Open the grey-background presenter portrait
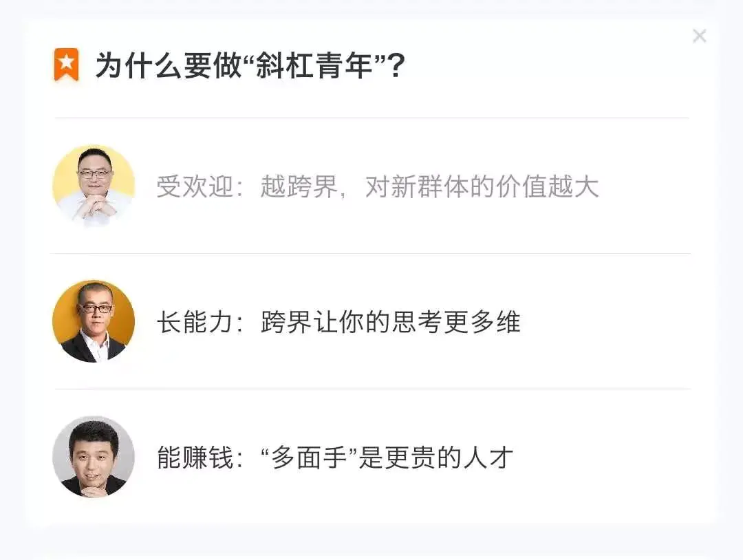This screenshot has width=743, height=560. point(93,459)
